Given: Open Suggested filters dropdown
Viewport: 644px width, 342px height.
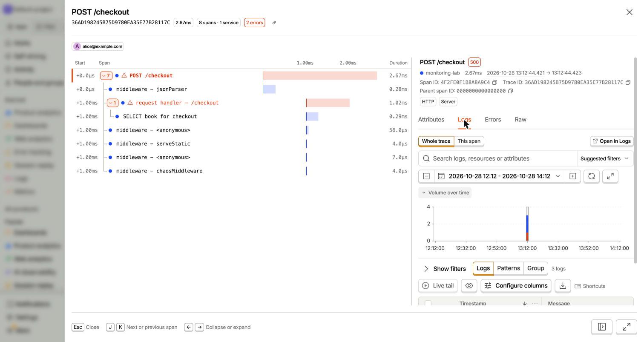Looking at the screenshot, I should coord(604,158).
